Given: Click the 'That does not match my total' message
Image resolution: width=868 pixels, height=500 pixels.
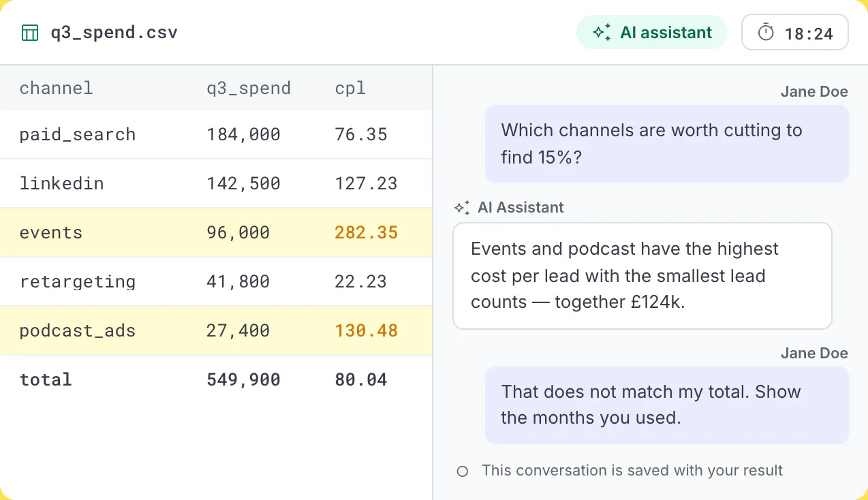Looking at the screenshot, I should click(x=667, y=405).
